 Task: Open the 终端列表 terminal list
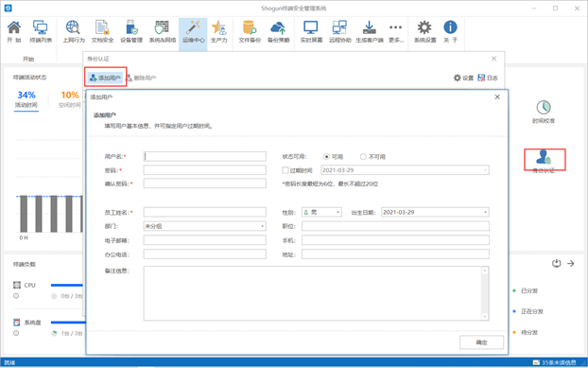[x=40, y=31]
